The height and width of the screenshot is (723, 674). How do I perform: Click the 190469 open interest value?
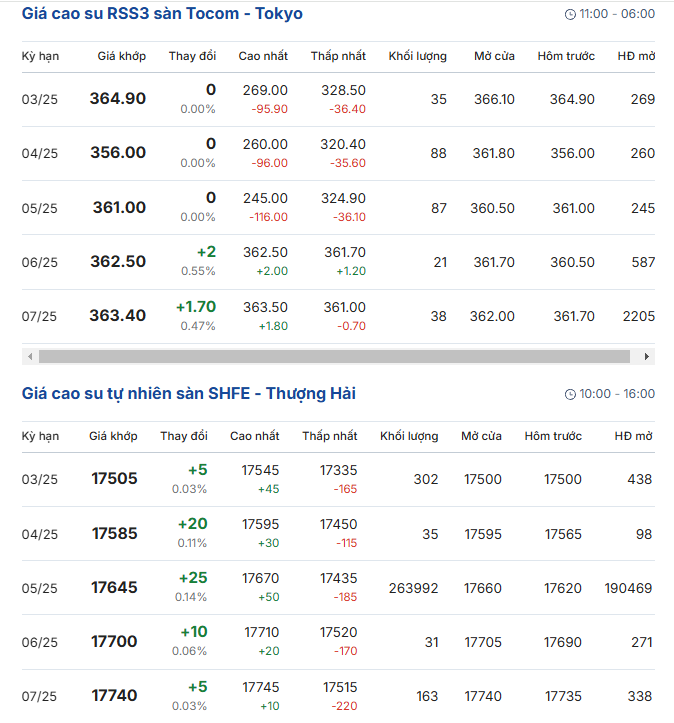click(x=628, y=588)
